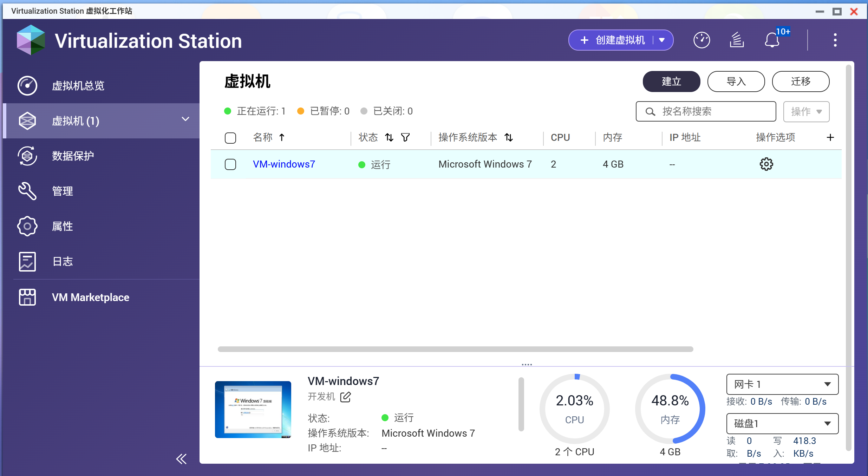This screenshot has height=476, width=868.
Task: Open the resource monitor gauge icon
Action: pos(701,40)
